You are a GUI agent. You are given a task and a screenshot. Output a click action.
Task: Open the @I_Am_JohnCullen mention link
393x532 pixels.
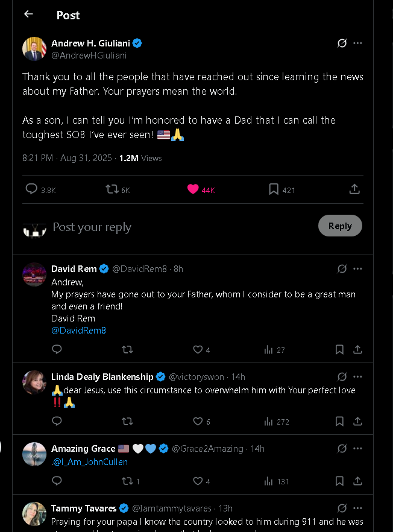(x=90, y=462)
